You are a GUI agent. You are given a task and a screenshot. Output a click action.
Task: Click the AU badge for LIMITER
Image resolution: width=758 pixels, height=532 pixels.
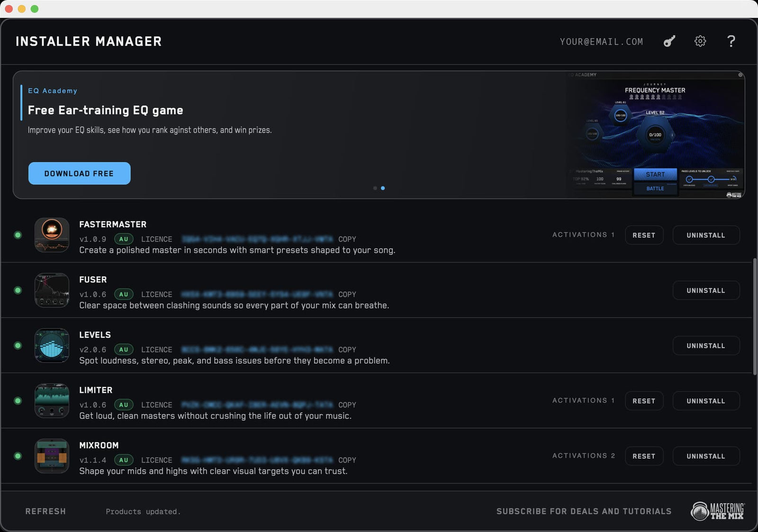124,405
